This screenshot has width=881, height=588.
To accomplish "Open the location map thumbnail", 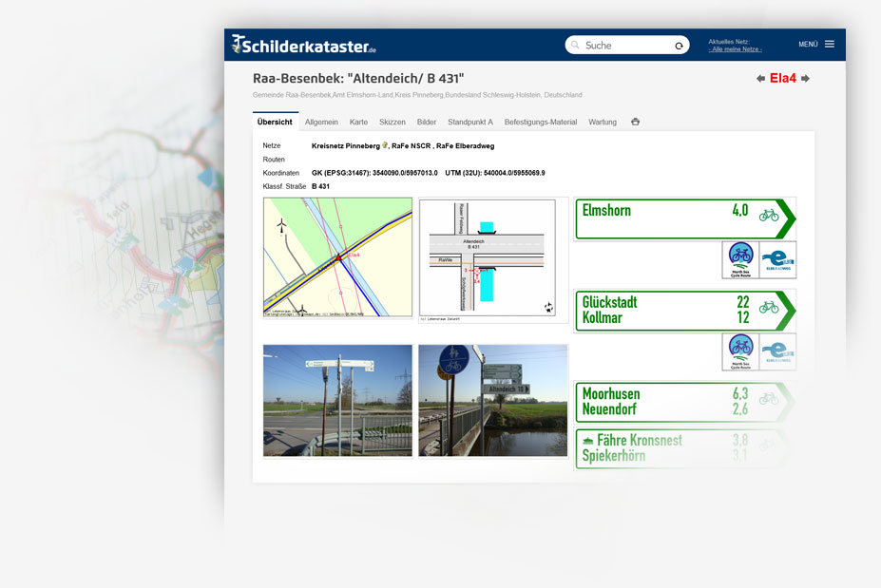I will tap(337, 257).
